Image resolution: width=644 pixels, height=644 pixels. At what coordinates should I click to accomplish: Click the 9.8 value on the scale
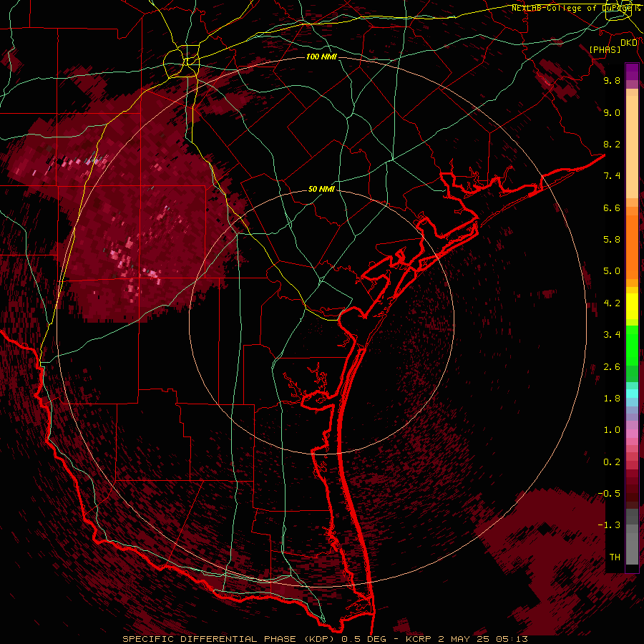(x=612, y=80)
